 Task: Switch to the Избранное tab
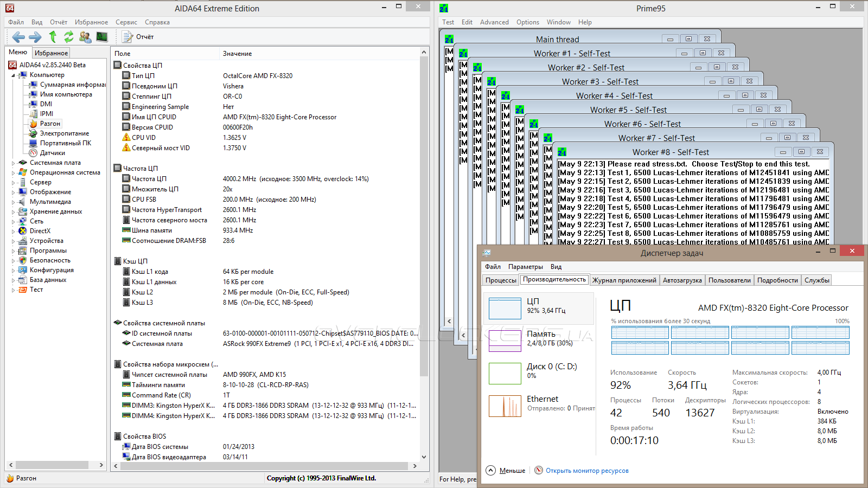51,53
